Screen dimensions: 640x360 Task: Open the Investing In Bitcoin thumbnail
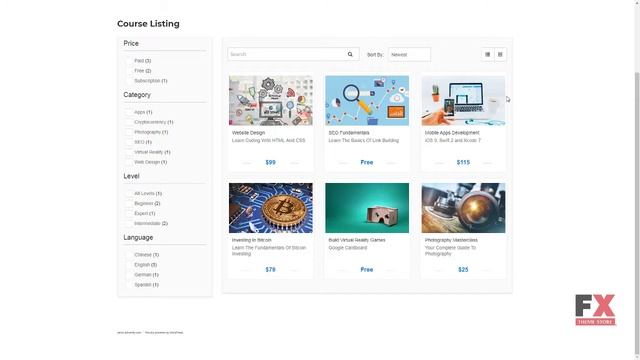pos(271,208)
